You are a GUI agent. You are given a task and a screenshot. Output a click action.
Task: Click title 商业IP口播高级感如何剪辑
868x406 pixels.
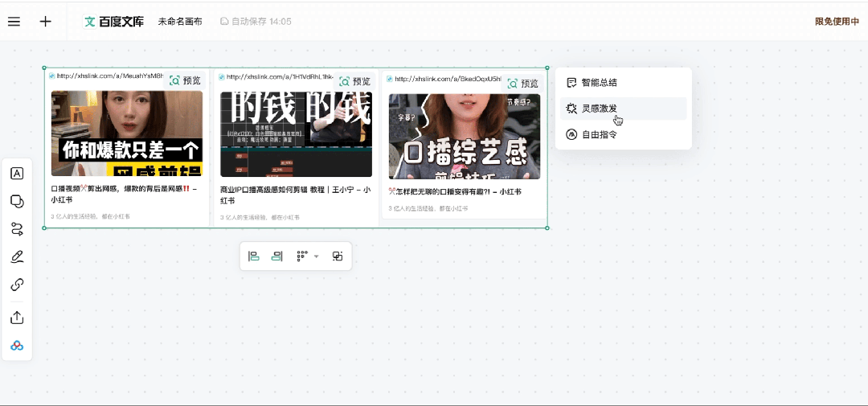pos(295,195)
